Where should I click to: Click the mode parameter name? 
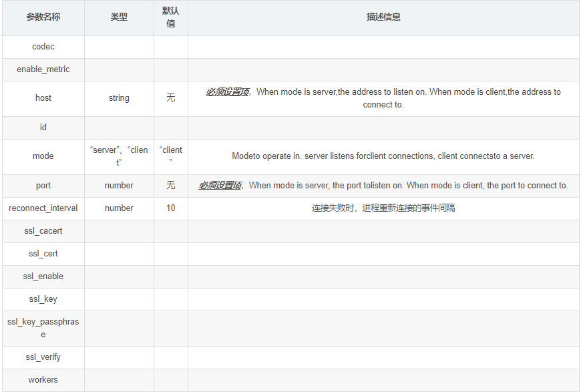[43, 156]
